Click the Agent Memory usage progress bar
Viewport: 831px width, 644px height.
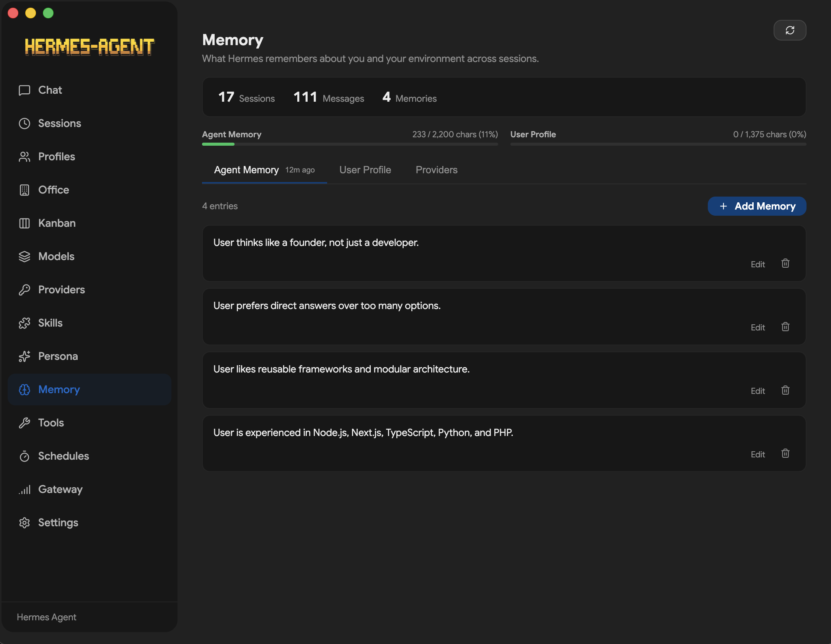click(350, 144)
